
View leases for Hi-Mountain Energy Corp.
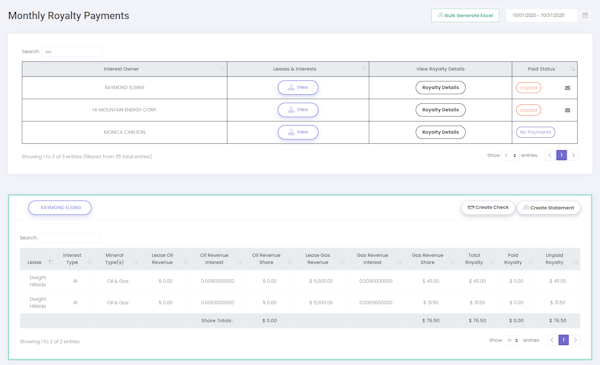(x=298, y=110)
